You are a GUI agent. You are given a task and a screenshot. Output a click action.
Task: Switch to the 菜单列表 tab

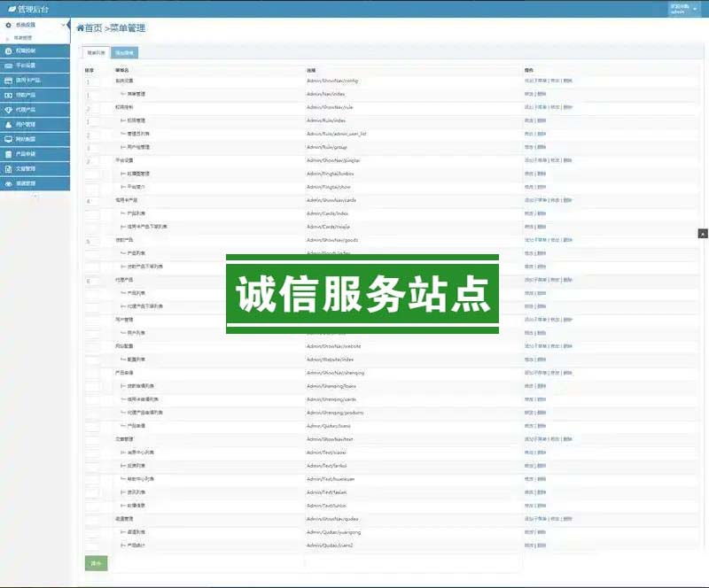[x=97, y=53]
